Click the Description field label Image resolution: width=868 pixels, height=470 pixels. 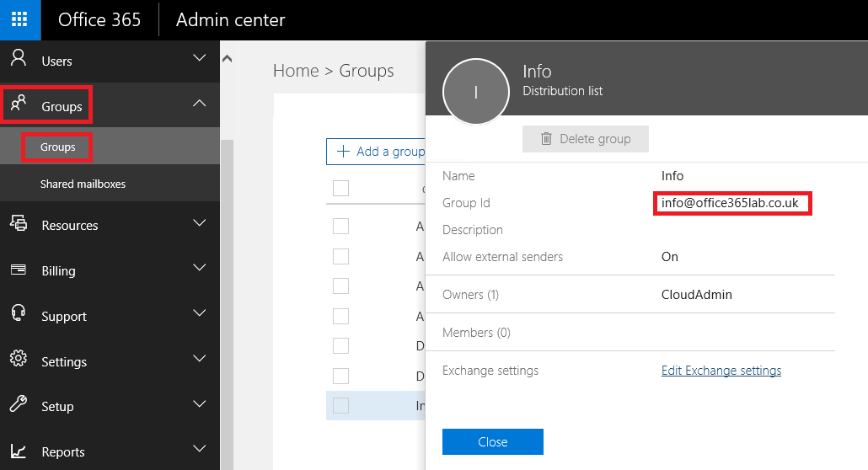pos(472,230)
